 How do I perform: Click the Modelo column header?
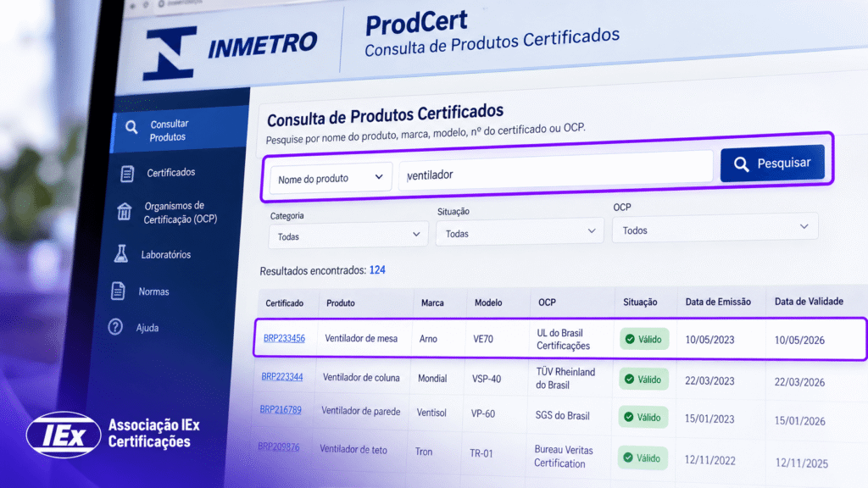(488, 302)
